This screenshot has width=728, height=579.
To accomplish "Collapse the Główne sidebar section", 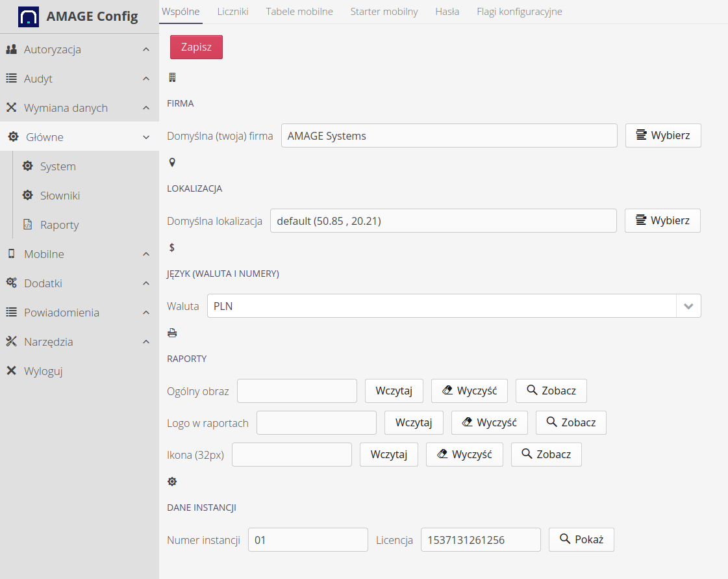I will click(146, 137).
